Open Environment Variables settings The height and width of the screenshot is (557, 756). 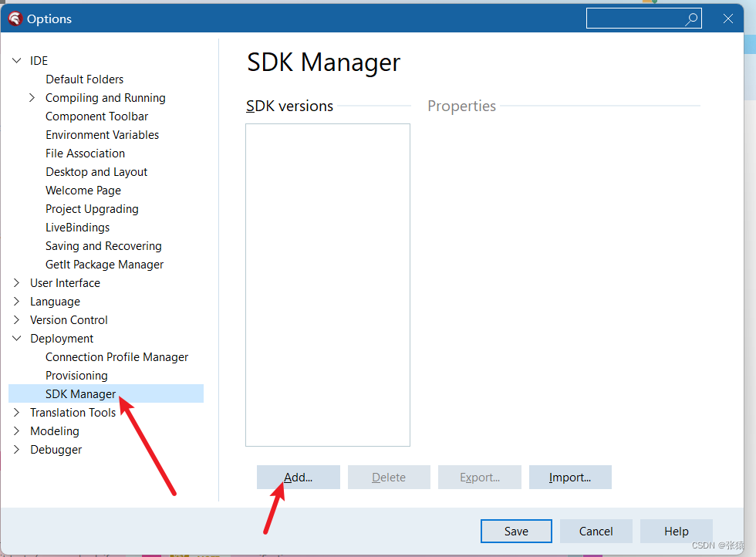coord(102,134)
